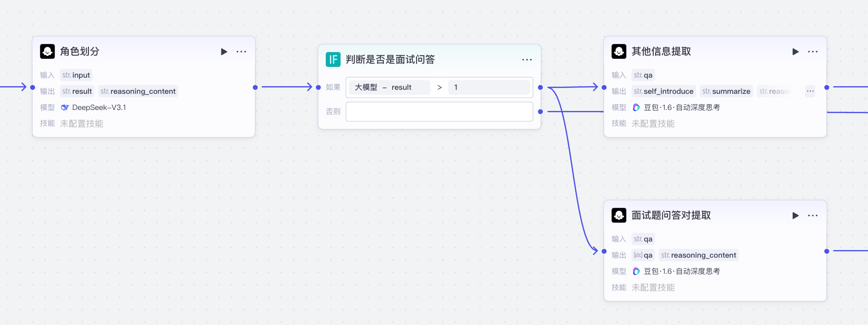
Task: Expand hidden outputs in 其他信息提取 node
Action: [x=810, y=91]
